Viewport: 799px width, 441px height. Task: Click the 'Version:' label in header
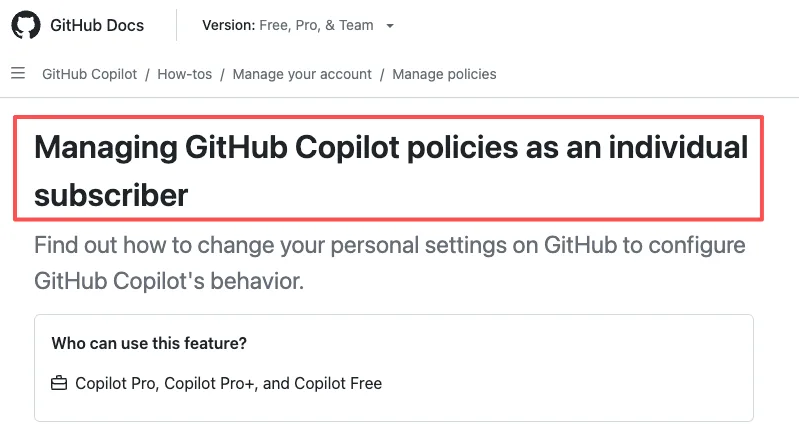coord(229,25)
